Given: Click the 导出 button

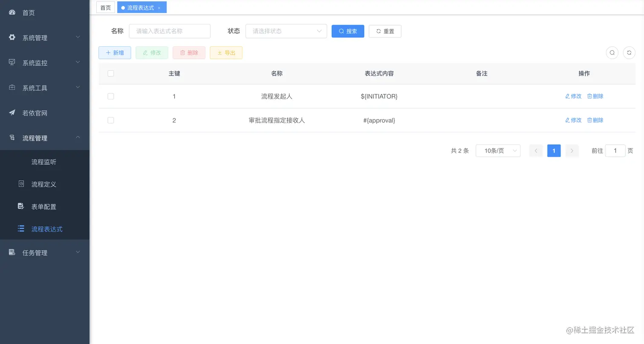Looking at the screenshot, I should point(226,53).
